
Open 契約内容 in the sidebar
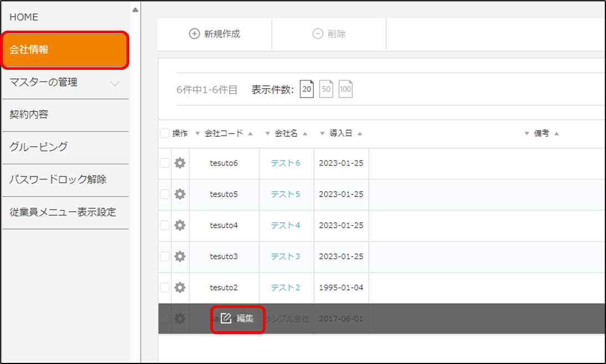click(x=29, y=115)
